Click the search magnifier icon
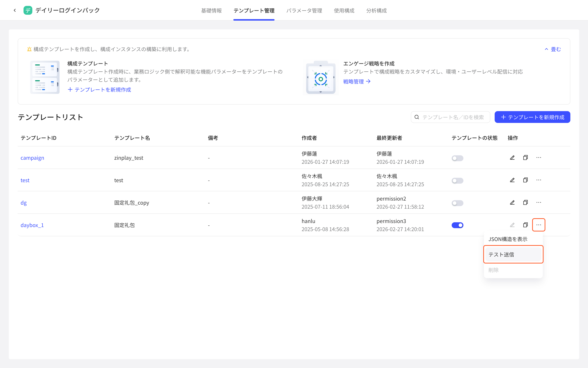The height and width of the screenshot is (368, 588). click(x=417, y=117)
